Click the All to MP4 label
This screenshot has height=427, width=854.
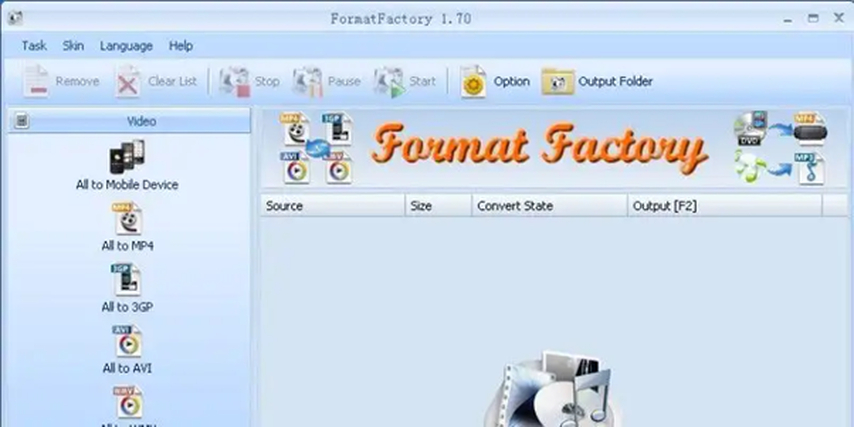tap(127, 246)
